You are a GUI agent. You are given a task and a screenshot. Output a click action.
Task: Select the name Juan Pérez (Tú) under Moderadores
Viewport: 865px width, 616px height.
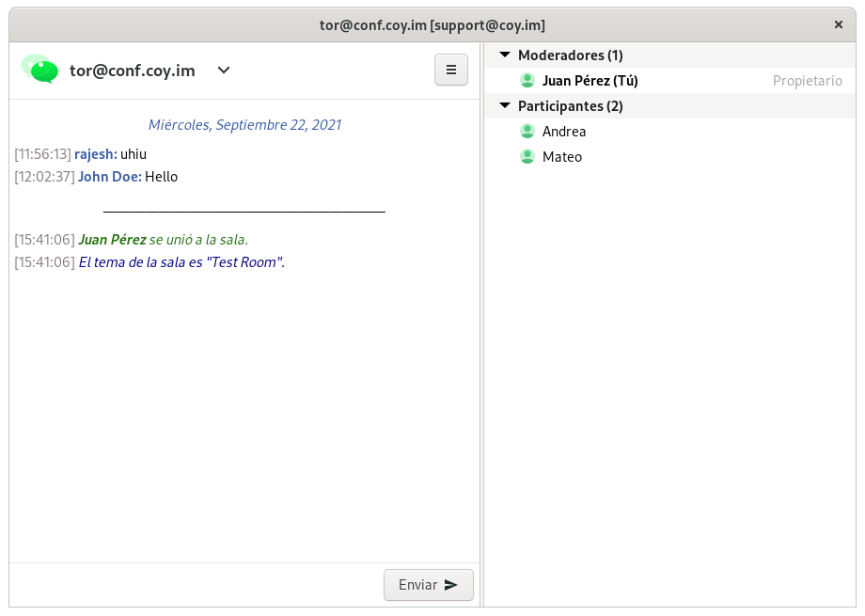point(590,81)
